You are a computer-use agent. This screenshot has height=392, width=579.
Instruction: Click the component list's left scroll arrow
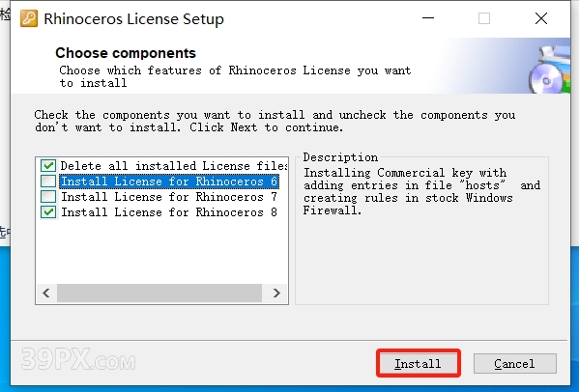46,294
